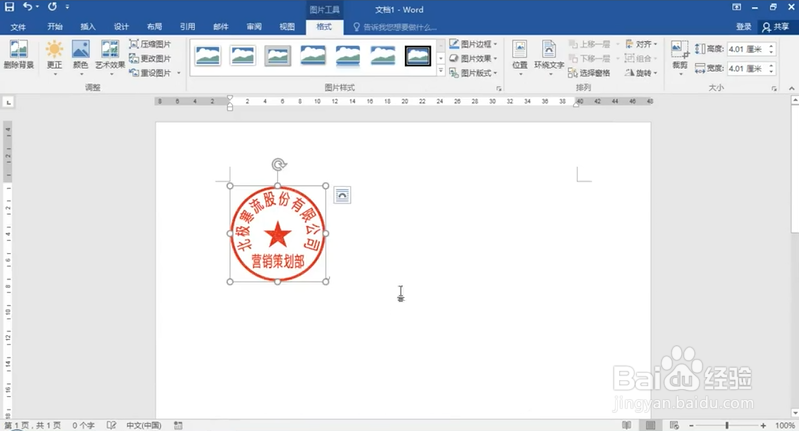Screen dimensions: 799x431
Task: Apply the first picture style thumbnail
Action: point(208,56)
